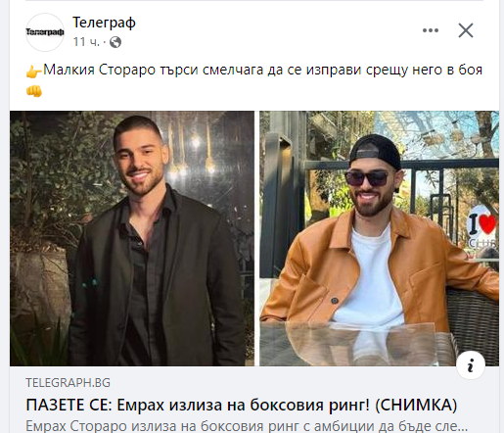
Task: Click the 'Емрах Стораро излиза' article description
Action: pos(247,426)
